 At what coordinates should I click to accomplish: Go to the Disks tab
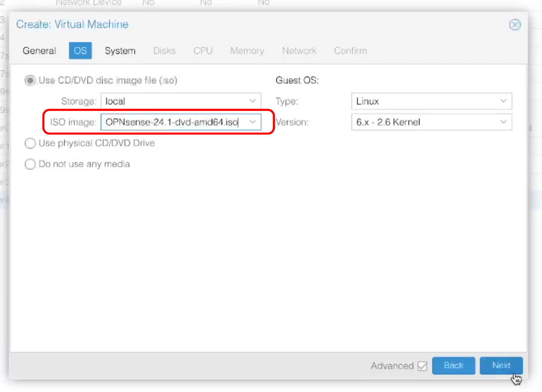164,51
